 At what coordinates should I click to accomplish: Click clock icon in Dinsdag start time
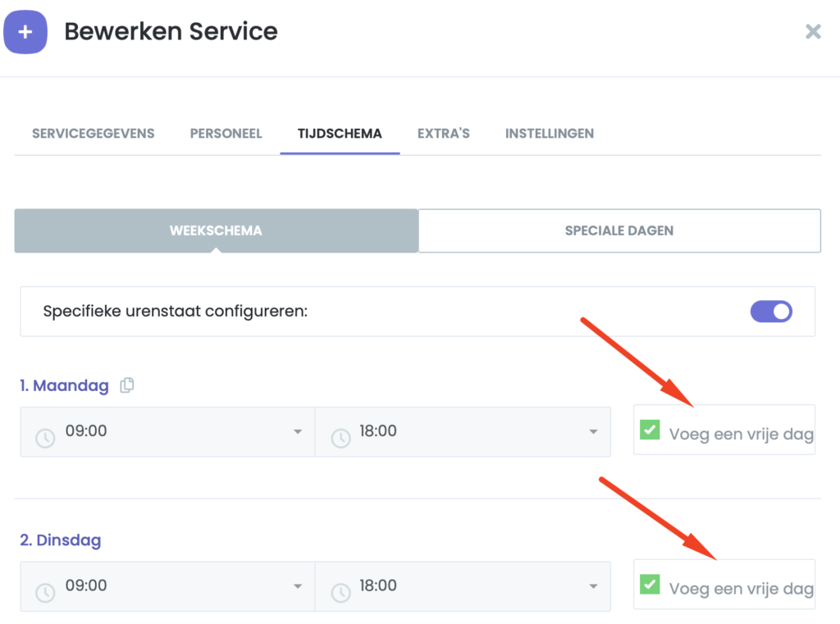pos(46,594)
